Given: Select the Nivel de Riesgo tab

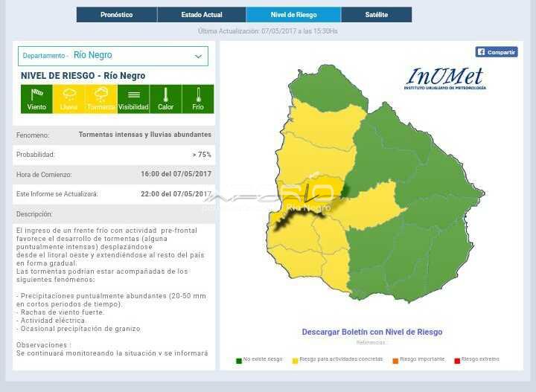Looking at the screenshot, I should pos(293,15).
